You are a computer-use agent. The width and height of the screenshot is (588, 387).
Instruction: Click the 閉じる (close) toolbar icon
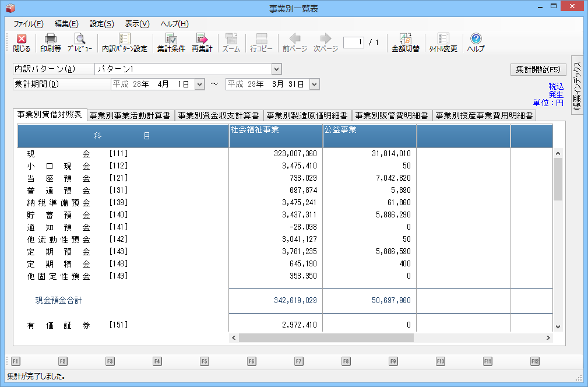[x=22, y=39]
